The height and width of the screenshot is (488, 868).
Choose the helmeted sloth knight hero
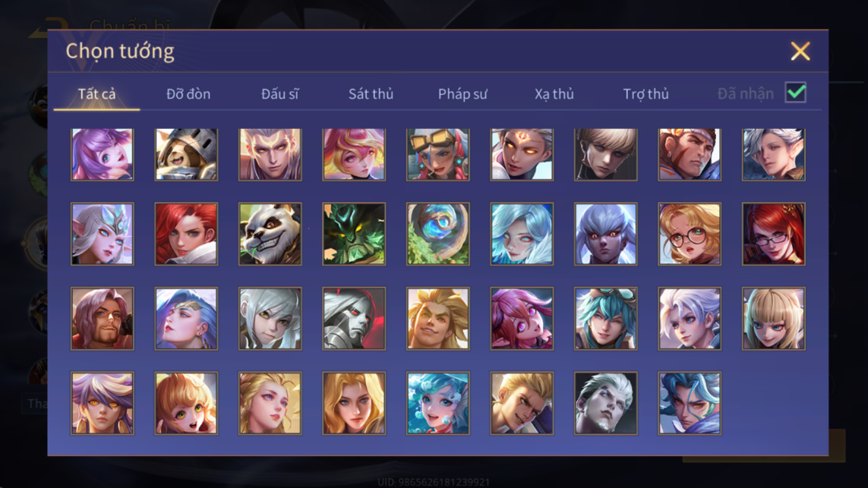point(186,154)
